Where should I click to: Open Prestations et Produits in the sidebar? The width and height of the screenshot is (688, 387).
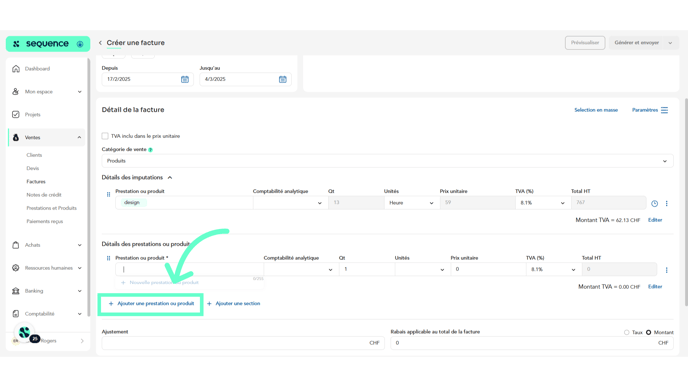(x=51, y=208)
